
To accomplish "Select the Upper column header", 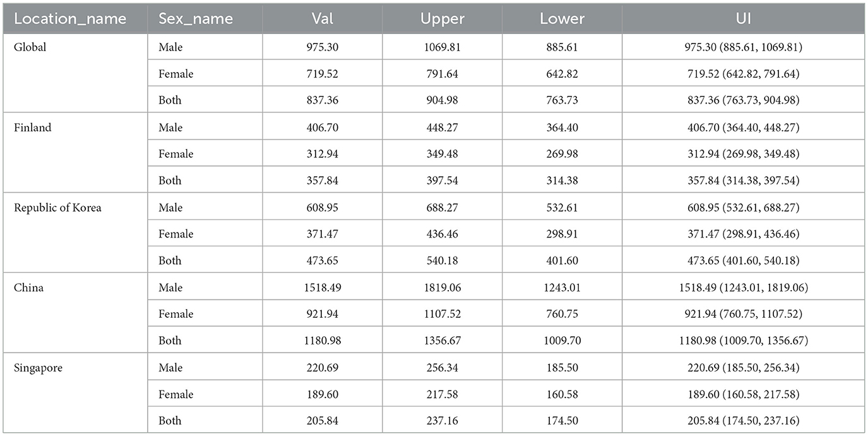I will (442, 19).
